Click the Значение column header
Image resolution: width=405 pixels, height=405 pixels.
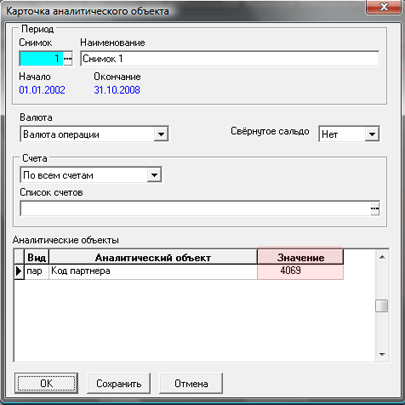point(300,257)
